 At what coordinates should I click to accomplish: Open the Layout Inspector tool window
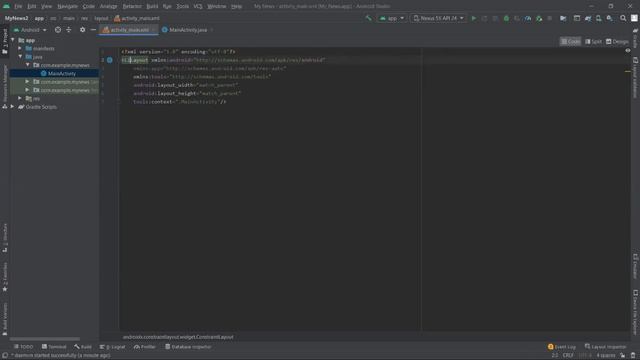[x=605, y=347]
